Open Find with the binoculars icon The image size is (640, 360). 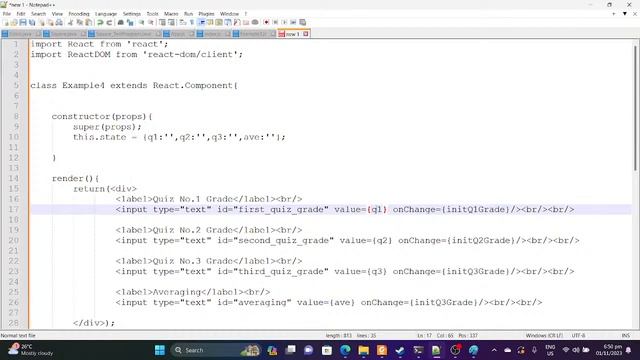click(x=121, y=22)
